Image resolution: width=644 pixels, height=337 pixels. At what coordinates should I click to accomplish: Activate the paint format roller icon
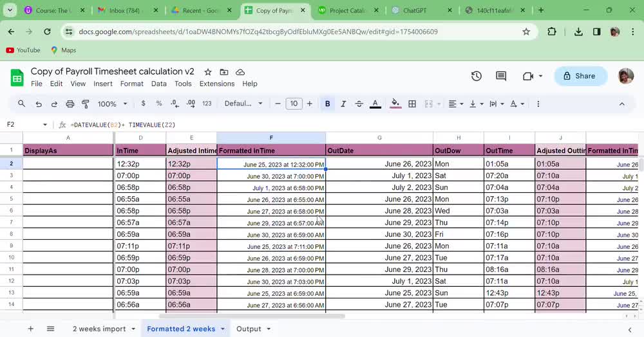tap(86, 104)
